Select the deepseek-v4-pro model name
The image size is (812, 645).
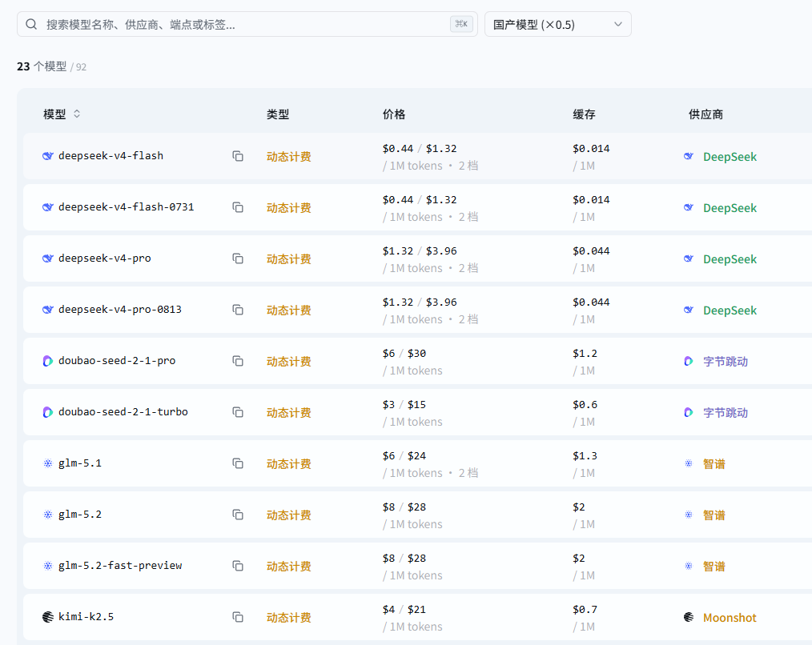pos(105,258)
